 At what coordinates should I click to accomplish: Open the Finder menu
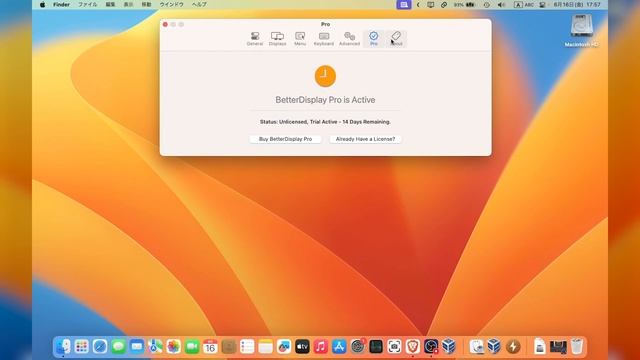click(x=61, y=4)
